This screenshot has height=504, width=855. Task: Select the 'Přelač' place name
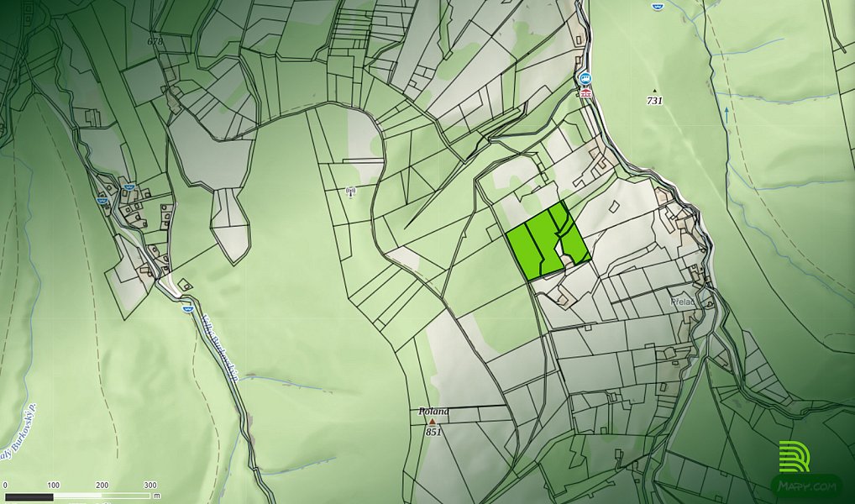click(x=682, y=302)
